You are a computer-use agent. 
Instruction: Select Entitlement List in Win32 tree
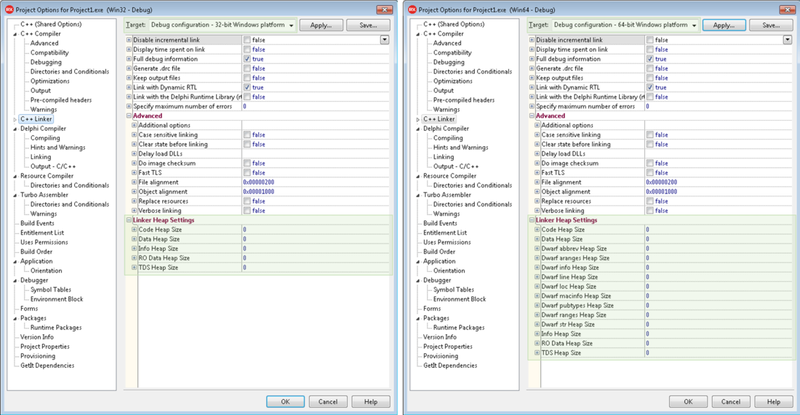tap(42, 233)
